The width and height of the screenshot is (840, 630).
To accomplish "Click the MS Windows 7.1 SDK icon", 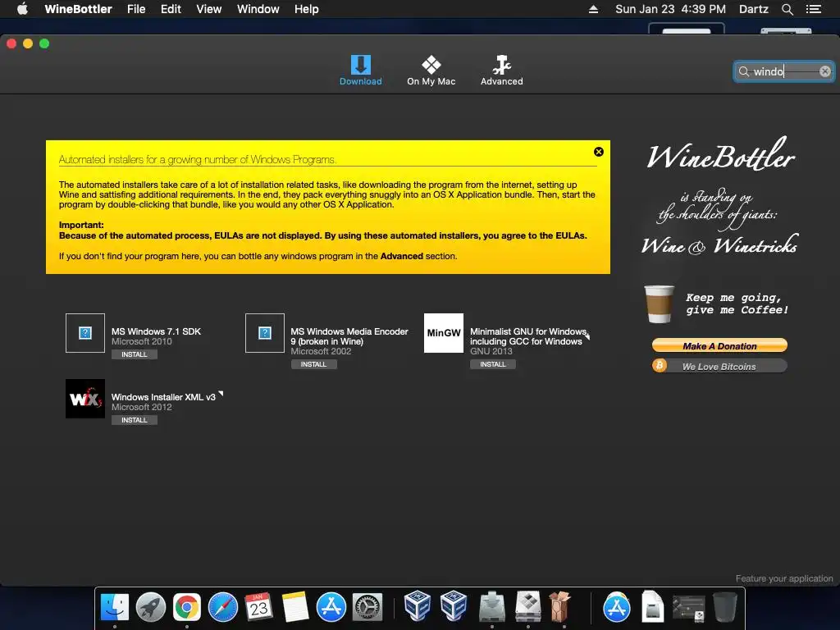I will click(x=85, y=333).
